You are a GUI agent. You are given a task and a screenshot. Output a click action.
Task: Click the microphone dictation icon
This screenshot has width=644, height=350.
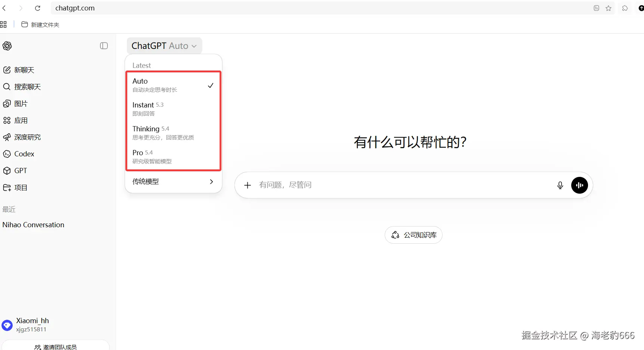(x=560, y=185)
